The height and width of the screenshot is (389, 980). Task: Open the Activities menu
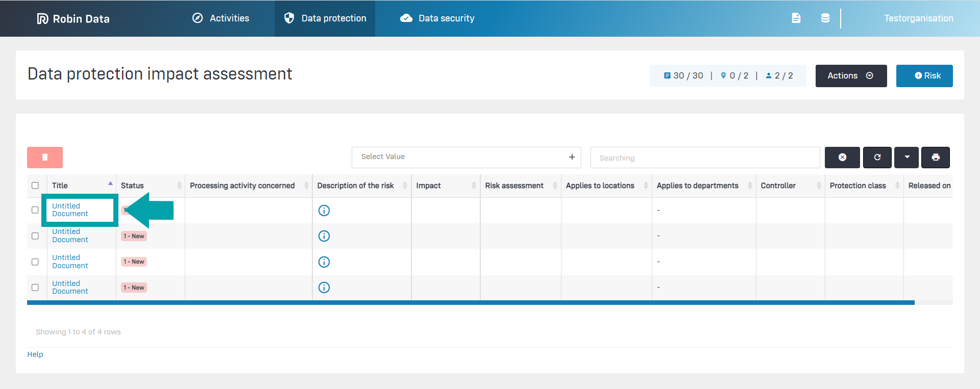coord(221,18)
